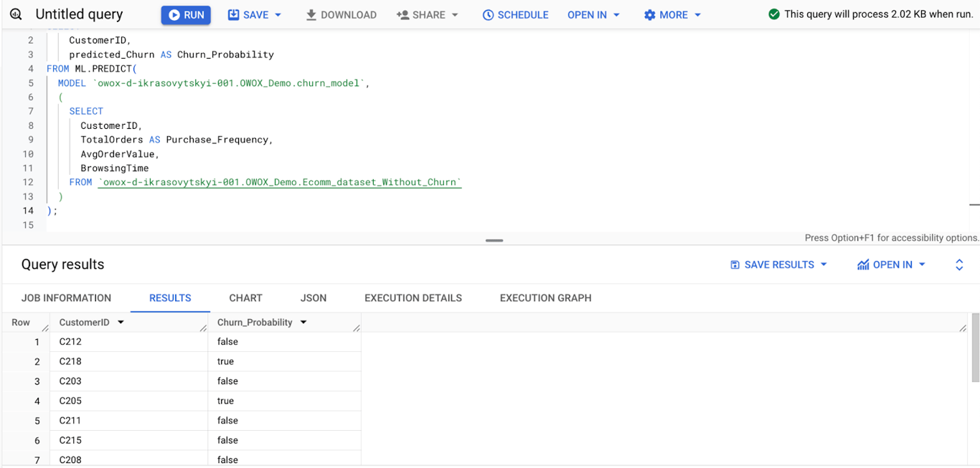Click the results table vertical scrollbar

pyautogui.click(x=975, y=348)
